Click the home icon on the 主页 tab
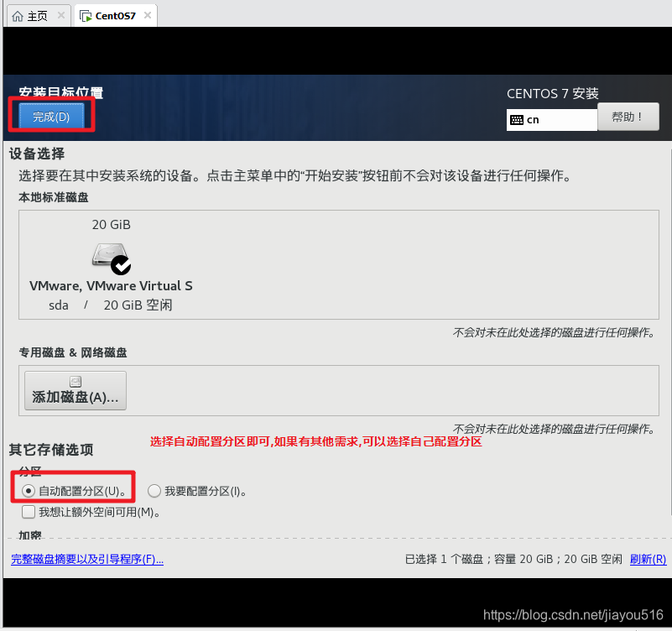The width and height of the screenshot is (672, 631). [18, 16]
